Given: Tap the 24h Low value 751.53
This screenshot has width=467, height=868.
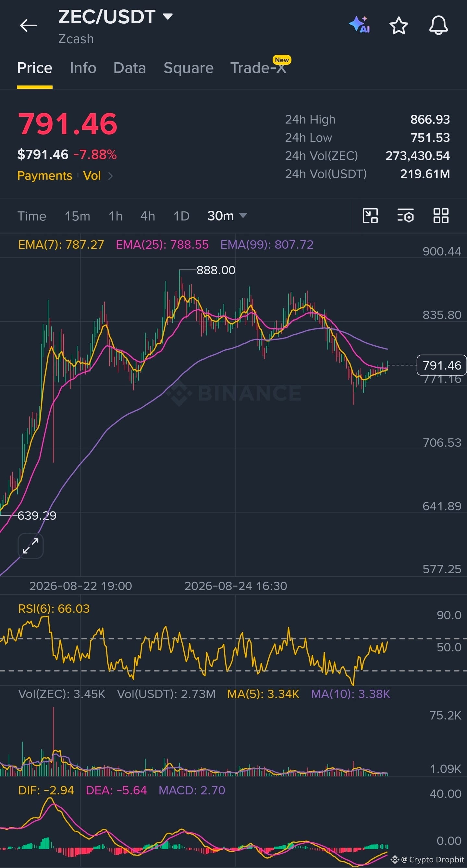Looking at the screenshot, I should pos(430,138).
